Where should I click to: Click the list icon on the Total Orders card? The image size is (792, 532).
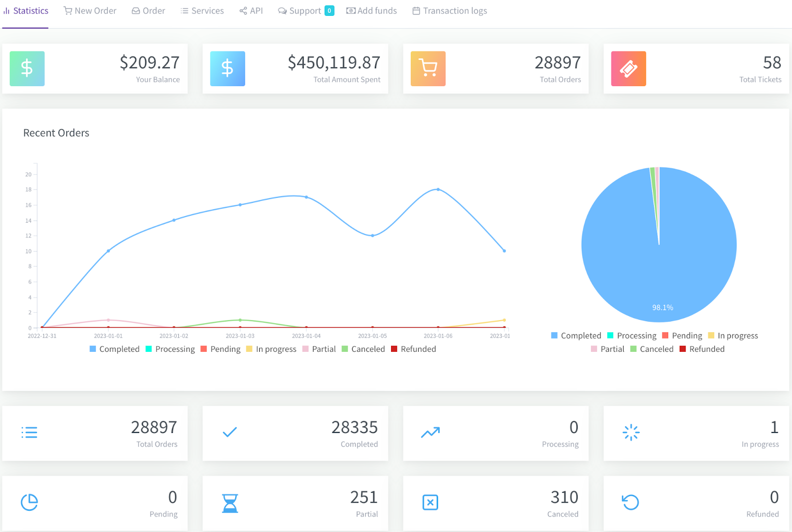coord(29,433)
